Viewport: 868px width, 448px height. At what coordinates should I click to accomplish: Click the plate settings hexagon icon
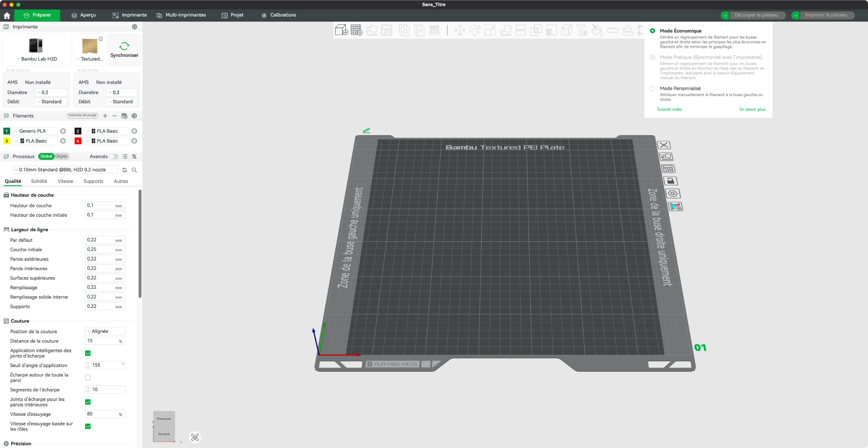pyautogui.click(x=673, y=194)
